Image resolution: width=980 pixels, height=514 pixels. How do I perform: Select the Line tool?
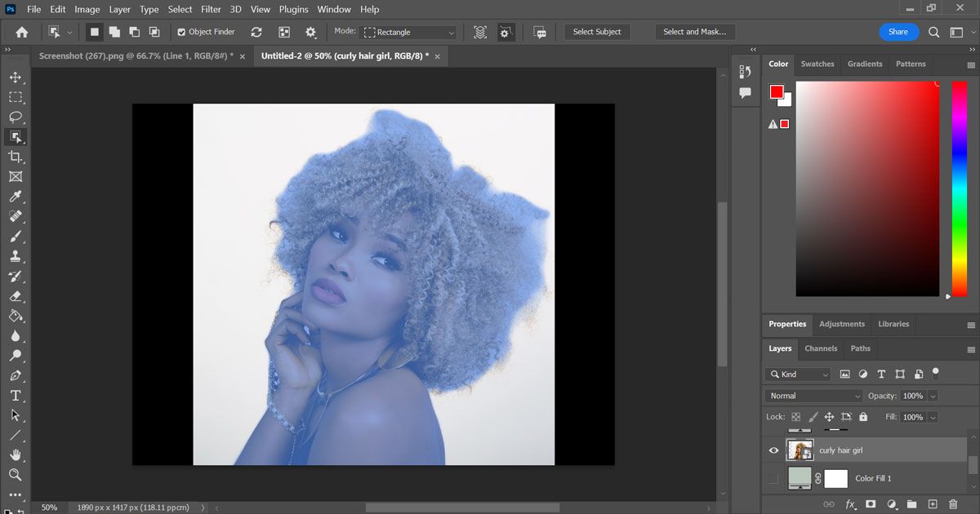(15, 436)
